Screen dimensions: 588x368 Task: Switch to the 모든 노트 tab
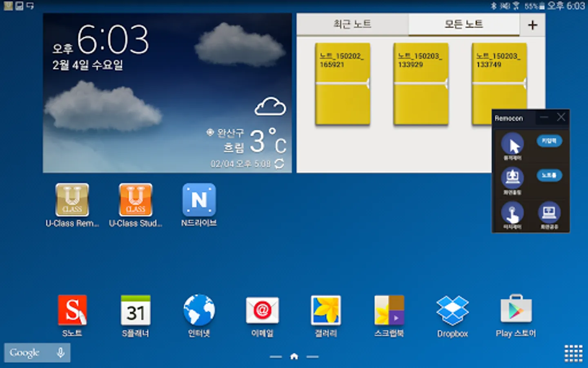463,25
